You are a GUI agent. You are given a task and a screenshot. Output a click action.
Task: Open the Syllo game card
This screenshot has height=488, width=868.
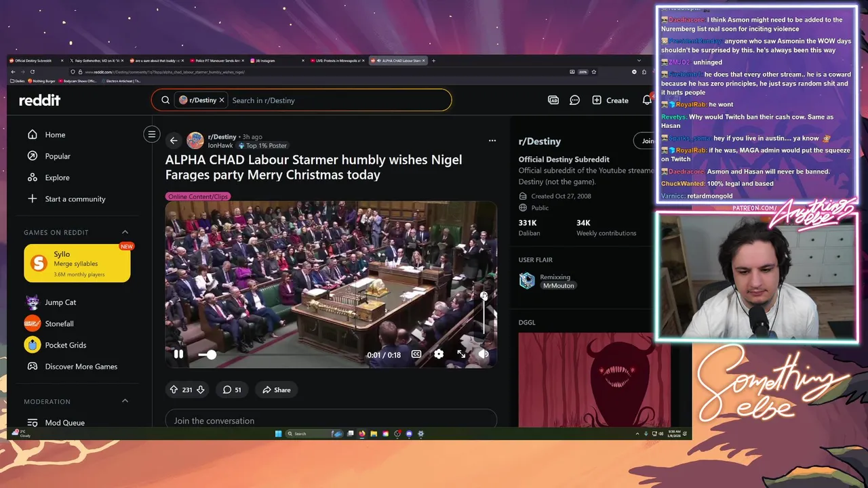pyautogui.click(x=77, y=263)
